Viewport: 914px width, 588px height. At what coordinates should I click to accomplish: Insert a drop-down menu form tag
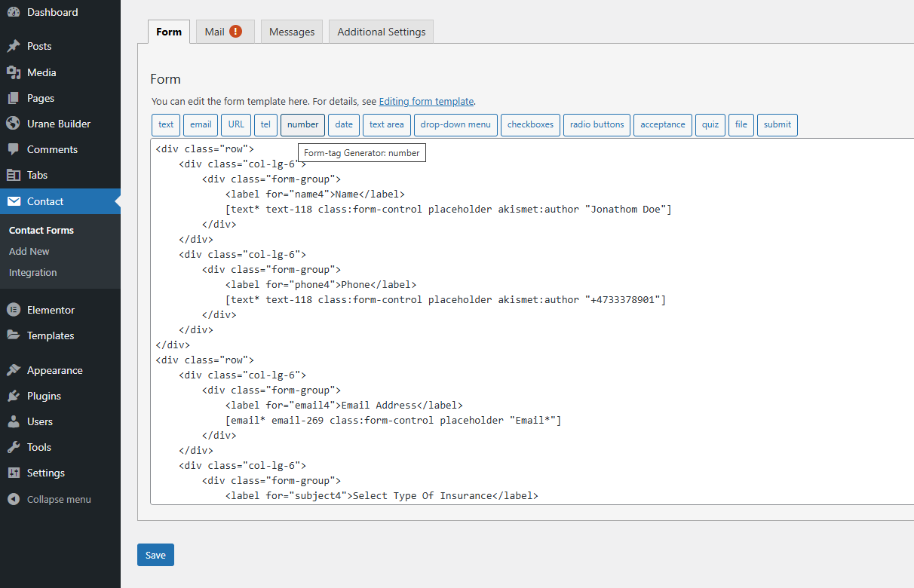tap(455, 124)
